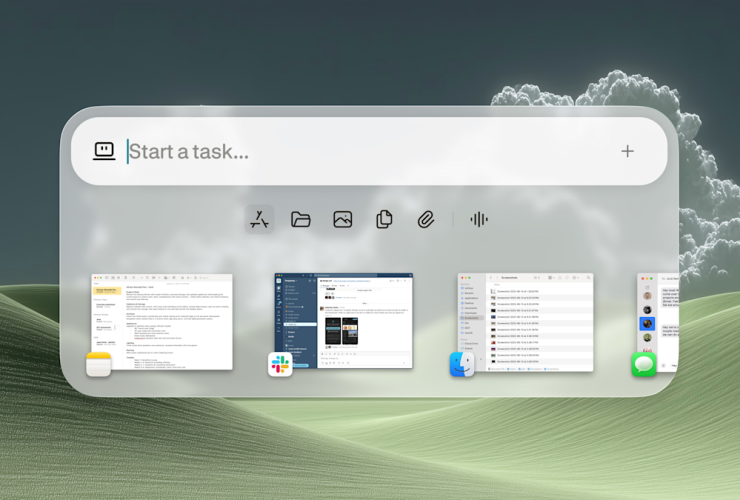Select the copy documents icon
This screenshot has height=500, width=740.
click(384, 219)
